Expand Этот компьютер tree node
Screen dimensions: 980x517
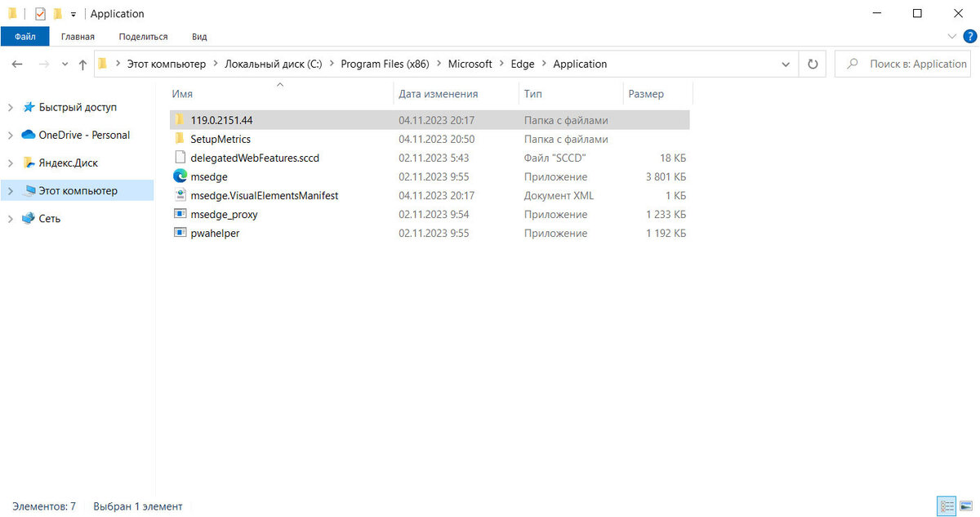[10, 190]
